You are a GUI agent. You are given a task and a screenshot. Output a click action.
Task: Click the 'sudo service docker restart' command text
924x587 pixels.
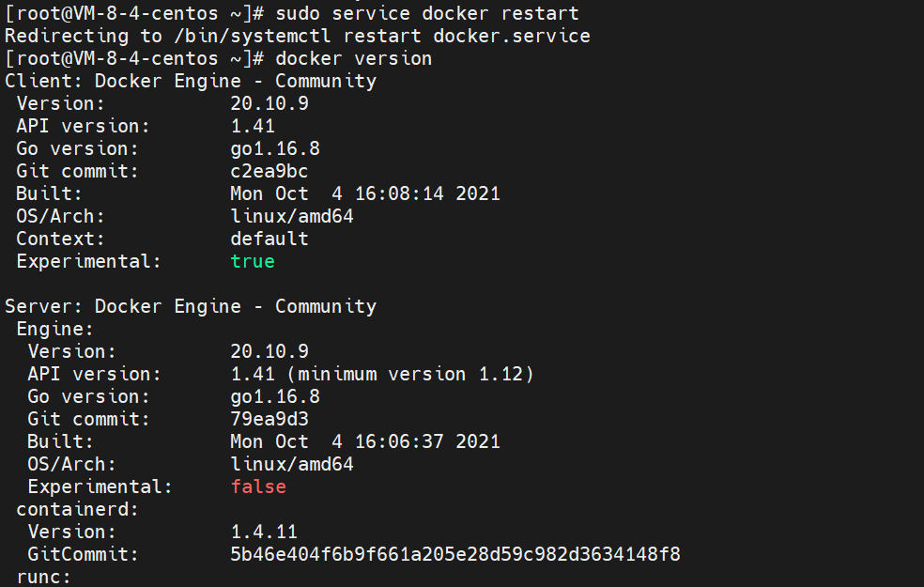(427, 13)
